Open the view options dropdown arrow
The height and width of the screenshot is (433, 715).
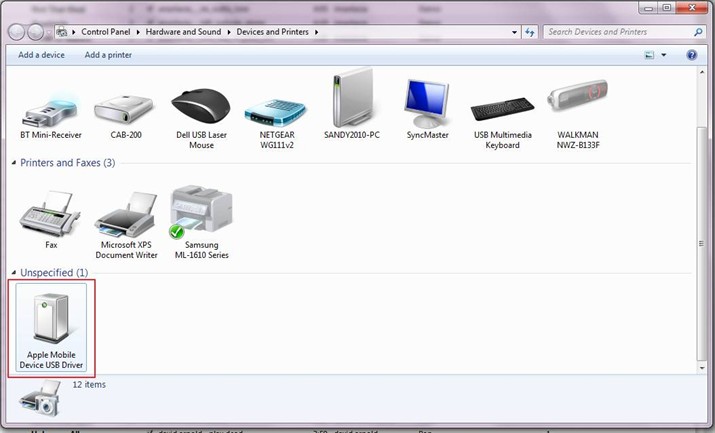(663, 55)
